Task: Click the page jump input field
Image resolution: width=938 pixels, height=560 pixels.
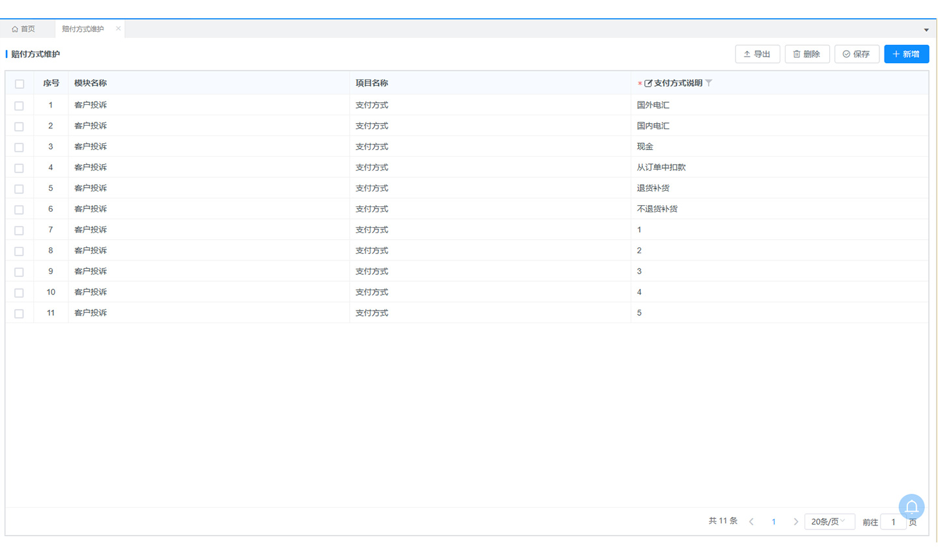Action: click(x=893, y=522)
